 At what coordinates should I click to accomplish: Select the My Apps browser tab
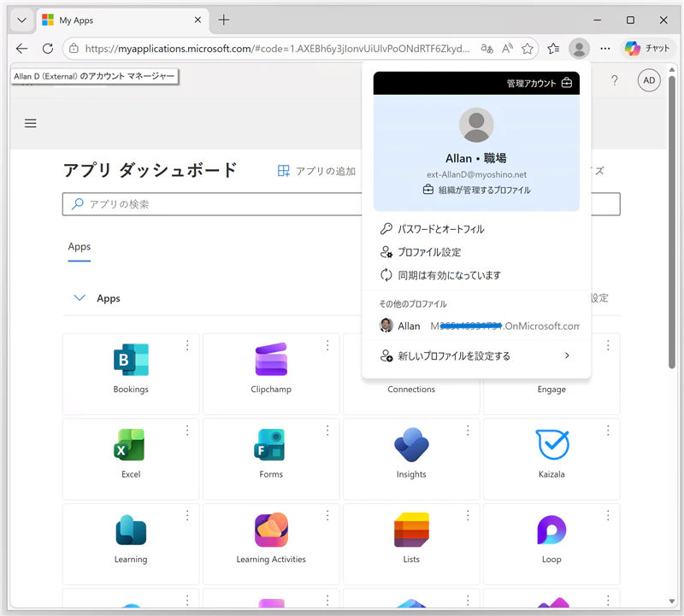point(122,20)
